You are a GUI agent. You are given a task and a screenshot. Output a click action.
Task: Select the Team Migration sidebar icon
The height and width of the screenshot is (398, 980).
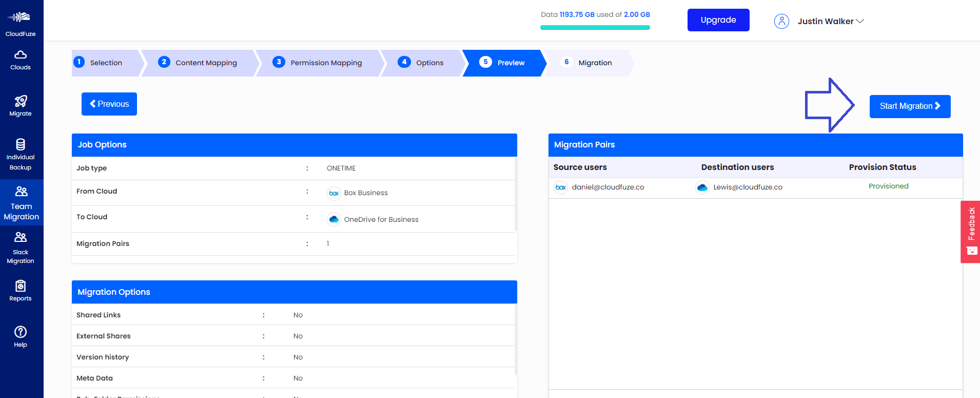point(21,192)
